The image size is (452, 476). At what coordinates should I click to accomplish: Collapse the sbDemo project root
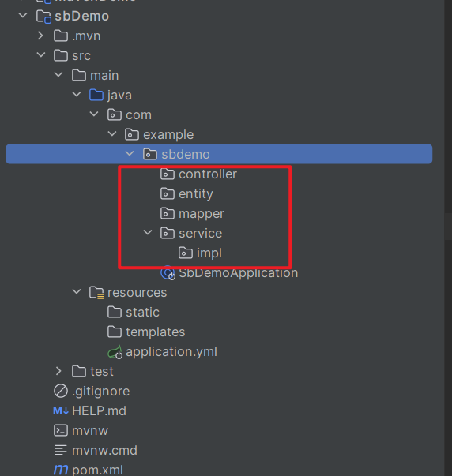click(x=23, y=15)
